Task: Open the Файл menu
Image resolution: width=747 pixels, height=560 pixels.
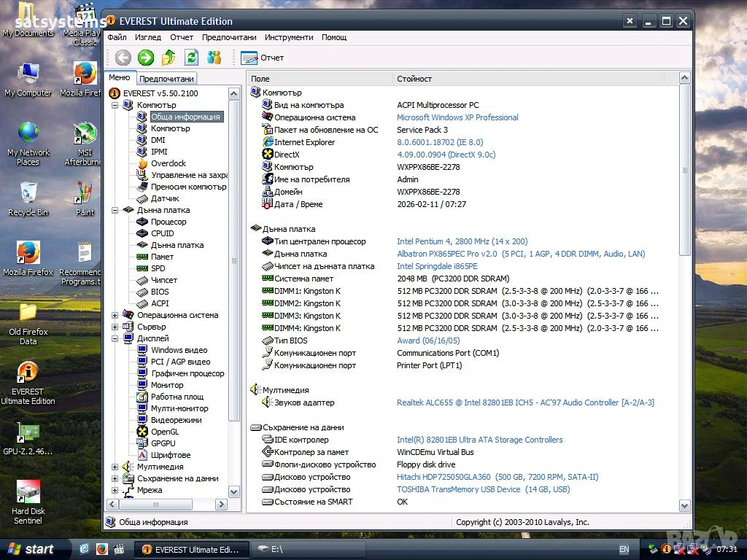Action: 117,37
